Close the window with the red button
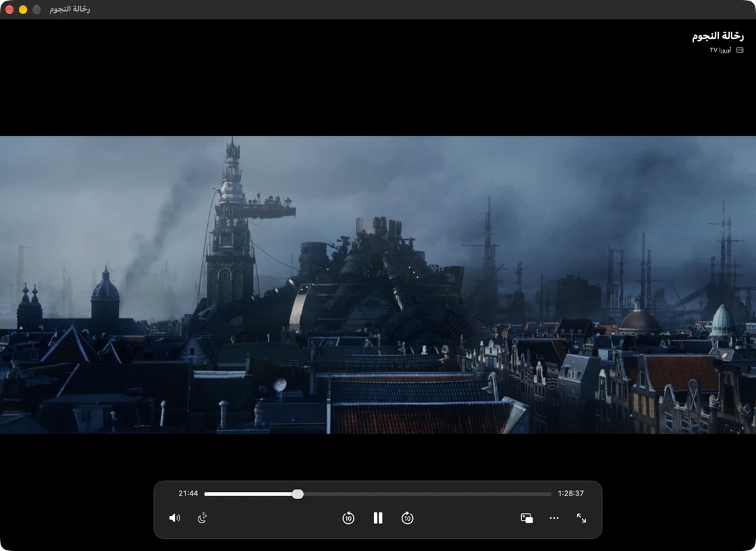Viewport: 756px width, 551px height. (x=9, y=9)
